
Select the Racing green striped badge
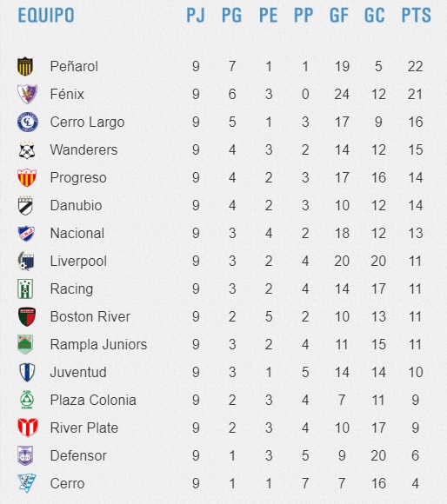pyautogui.click(x=25, y=289)
